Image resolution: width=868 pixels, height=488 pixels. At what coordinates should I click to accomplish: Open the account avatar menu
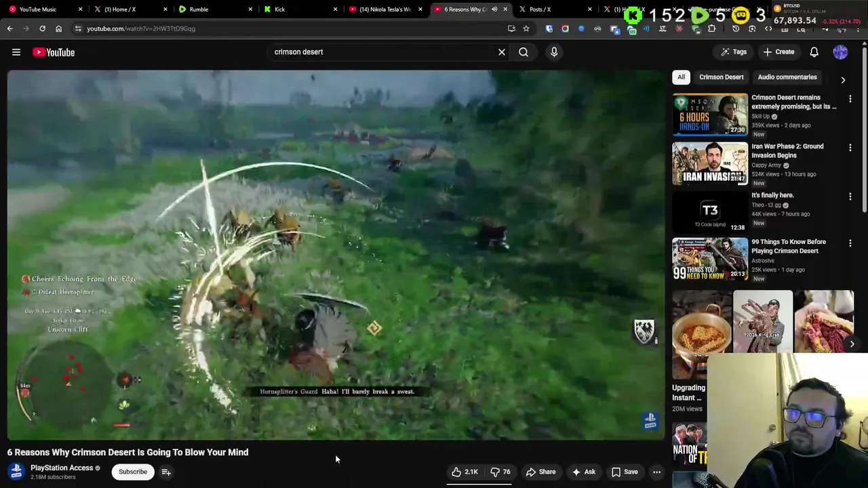pyautogui.click(x=840, y=52)
